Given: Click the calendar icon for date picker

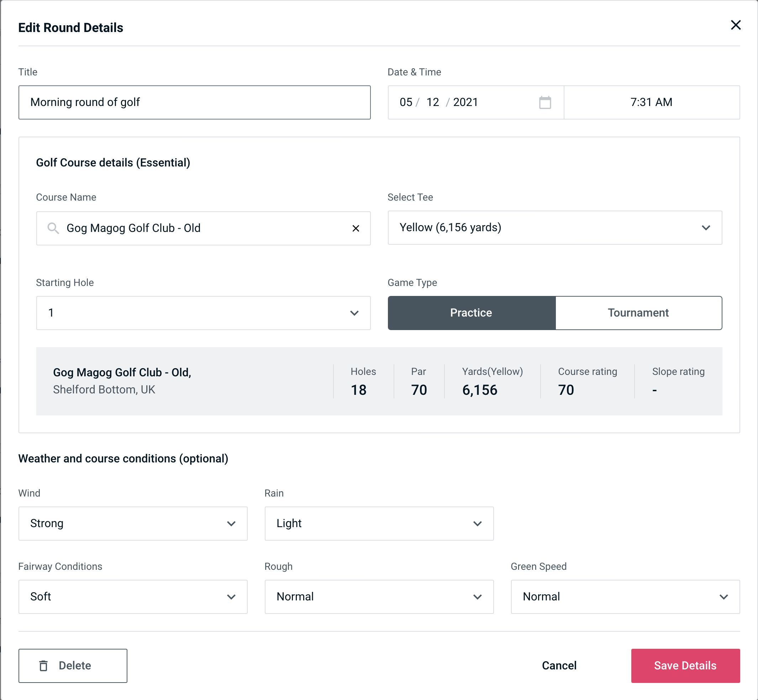Looking at the screenshot, I should (x=544, y=102).
